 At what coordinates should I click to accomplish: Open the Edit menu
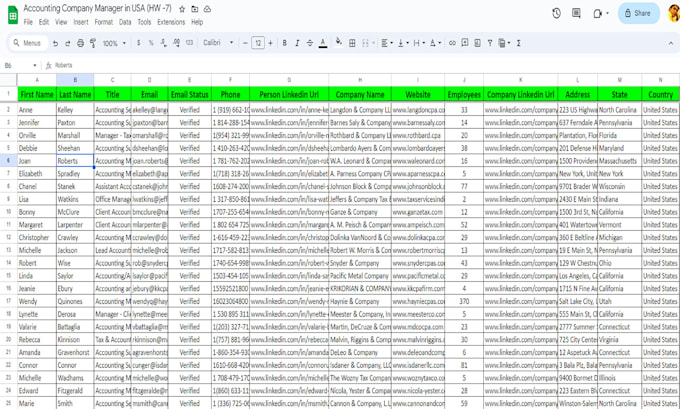[x=44, y=22]
